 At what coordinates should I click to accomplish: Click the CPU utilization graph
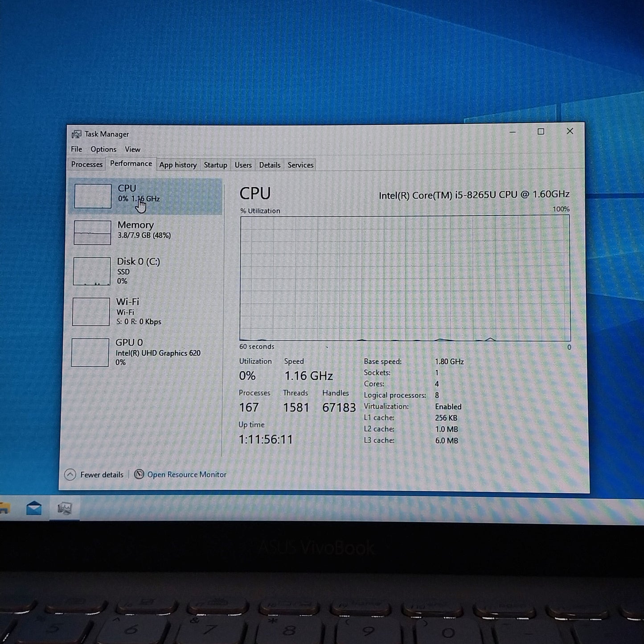coord(405,279)
